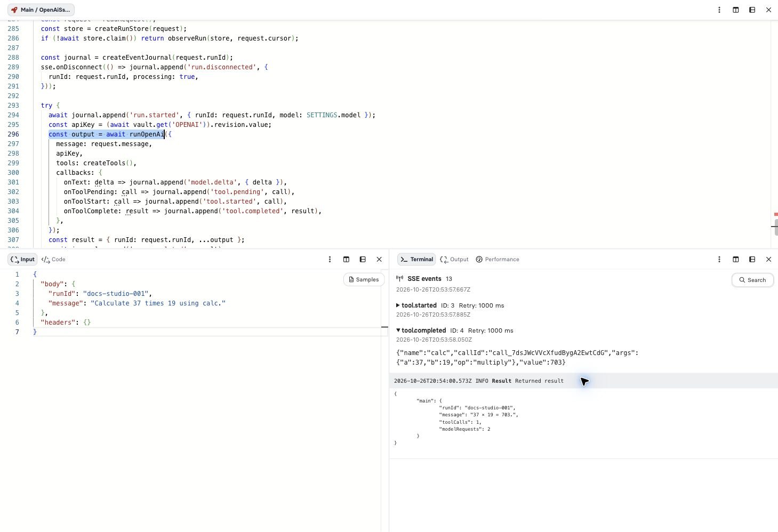Click the row split icon in the code editor pane
778x532 pixels.
pos(752,10)
